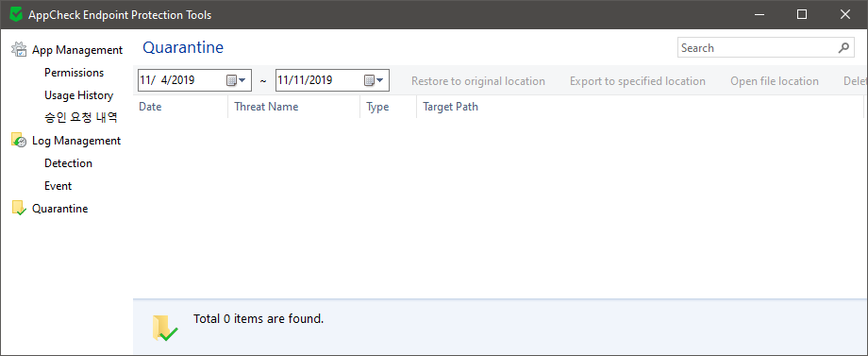Viewport: 868px width, 356px height.
Task: Click Export to specified location
Action: [638, 81]
